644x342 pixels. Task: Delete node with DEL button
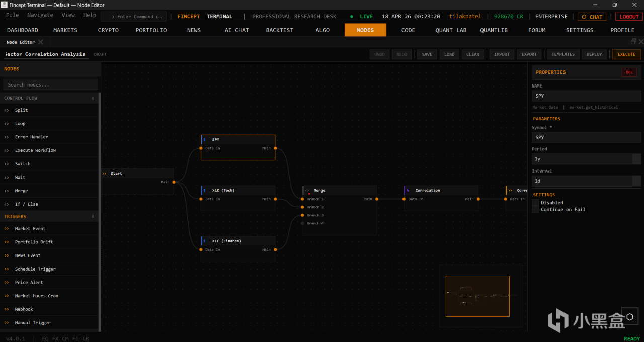coord(629,72)
